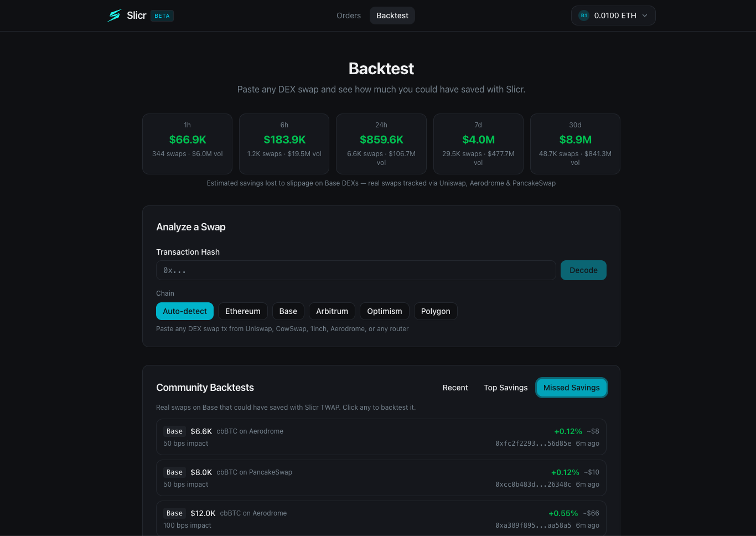The image size is (756, 536).
Task: Click the Slicr lightning logo icon
Action: pyautogui.click(x=115, y=16)
